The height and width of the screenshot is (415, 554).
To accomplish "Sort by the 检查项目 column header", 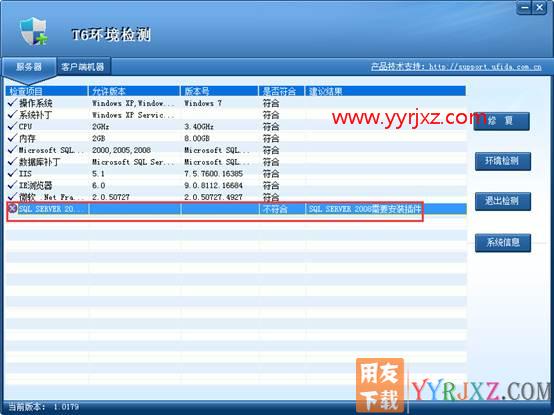I will [46, 91].
